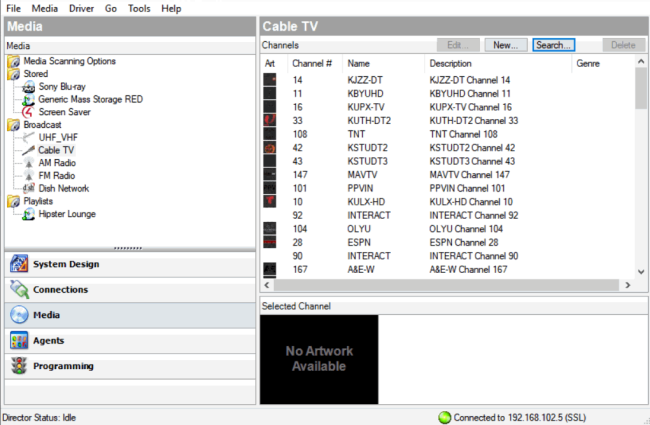
Task: Click the channel list scroll down arrow
Action: [641, 272]
